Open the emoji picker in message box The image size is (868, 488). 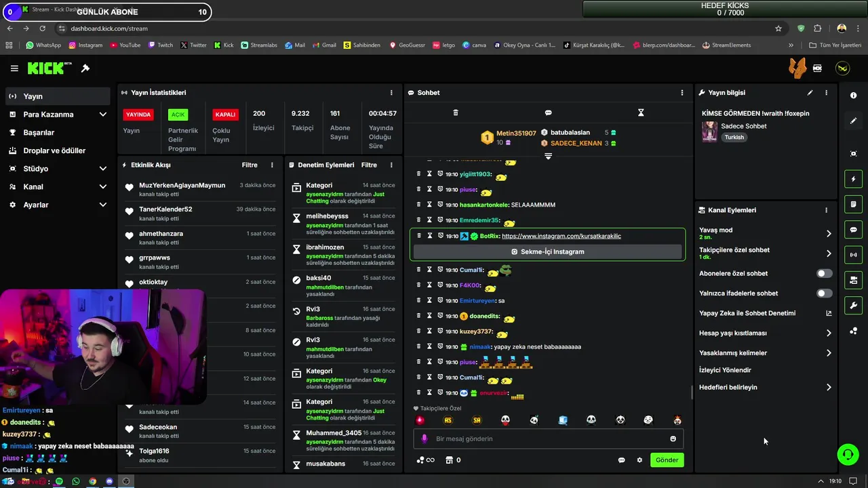coord(673,439)
